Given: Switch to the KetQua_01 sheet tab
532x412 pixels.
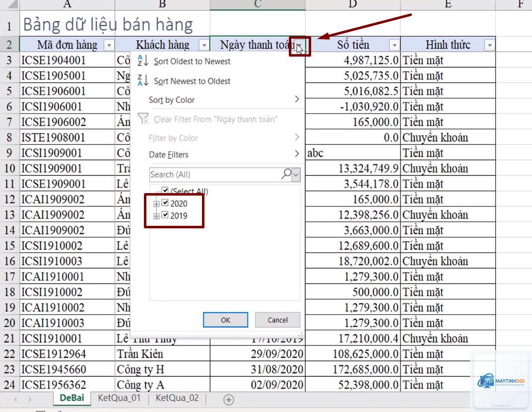Looking at the screenshot, I should 119,398.
